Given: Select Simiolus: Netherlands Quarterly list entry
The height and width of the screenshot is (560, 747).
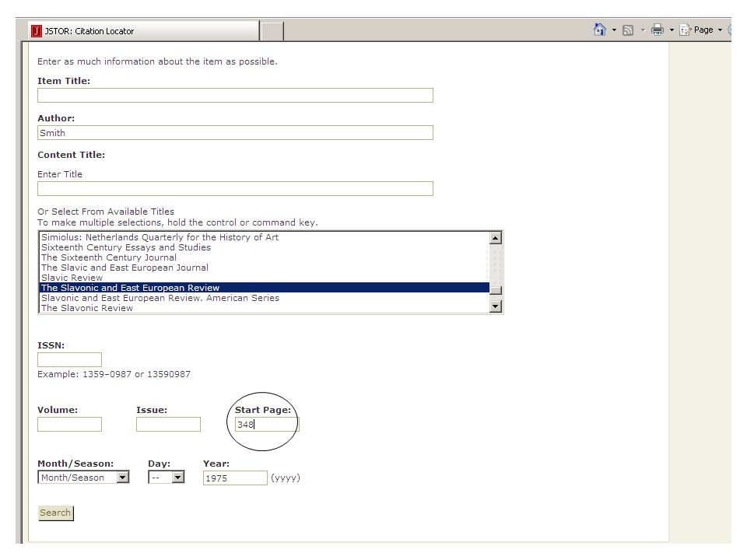Looking at the screenshot, I should 265,236.
